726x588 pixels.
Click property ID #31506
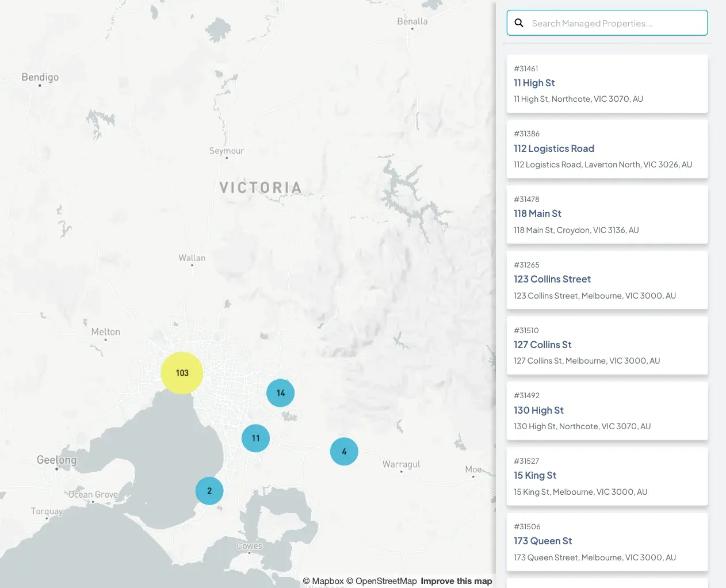point(527,526)
